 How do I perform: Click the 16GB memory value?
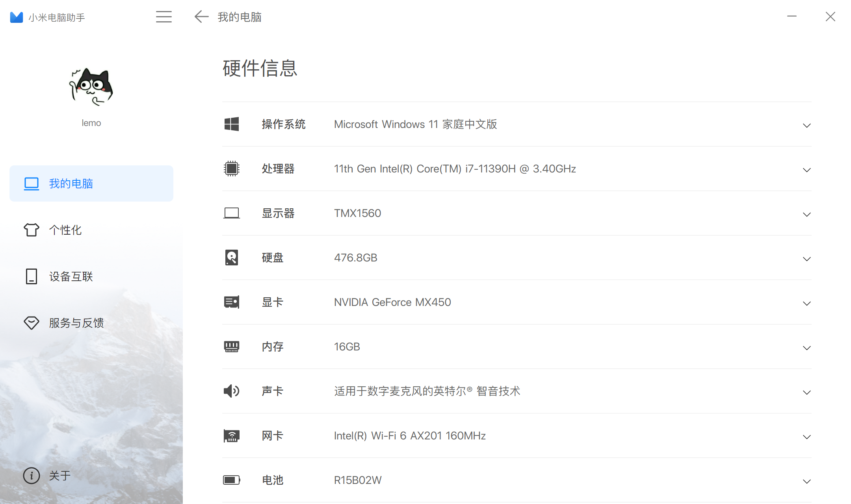point(347,346)
